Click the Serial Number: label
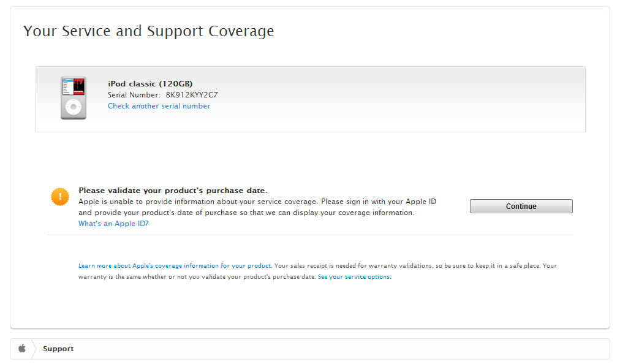 click(x=134, y=95)
